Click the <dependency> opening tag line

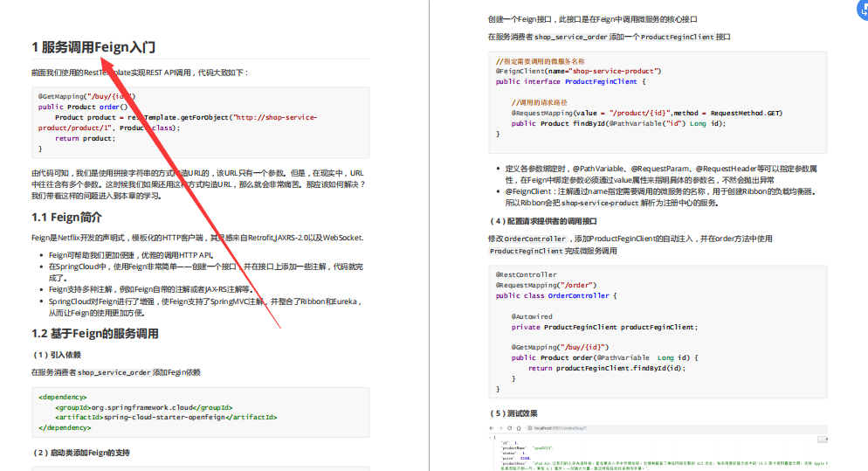pos(63,397)
